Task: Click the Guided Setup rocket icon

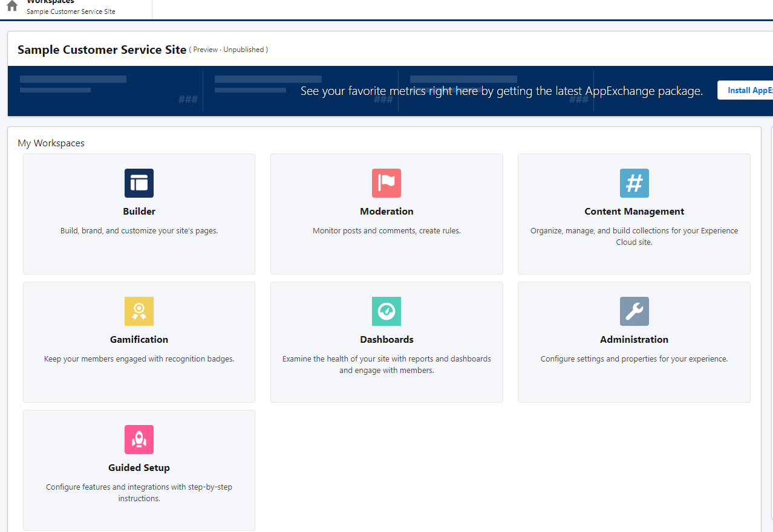Action: (139, 440)
